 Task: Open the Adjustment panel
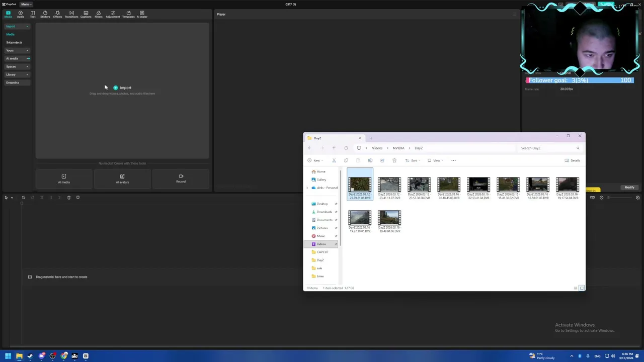(113, 14)
